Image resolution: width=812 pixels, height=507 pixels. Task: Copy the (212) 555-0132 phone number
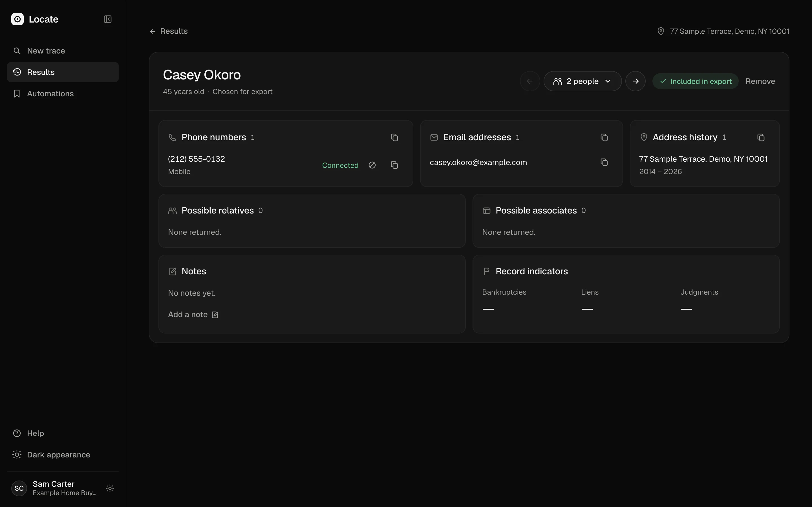tap(394, 165)
